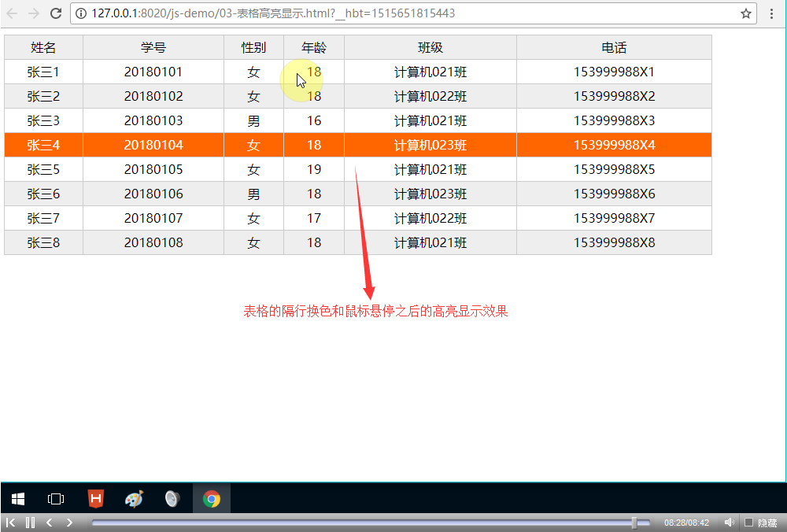Open Task View on the taskbar

pos(56,499)
